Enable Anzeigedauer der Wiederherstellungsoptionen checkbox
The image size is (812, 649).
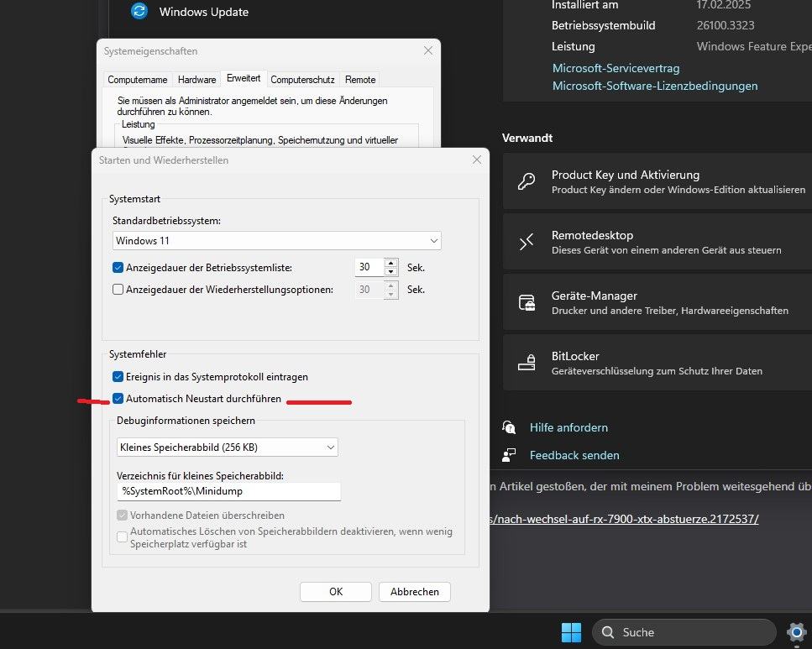(118, 289)
